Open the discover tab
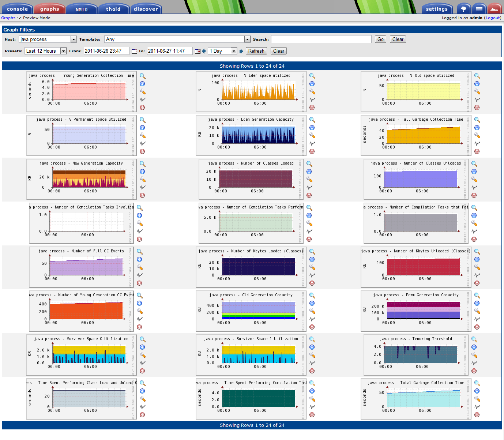504x440 pixels. point(146,9)
